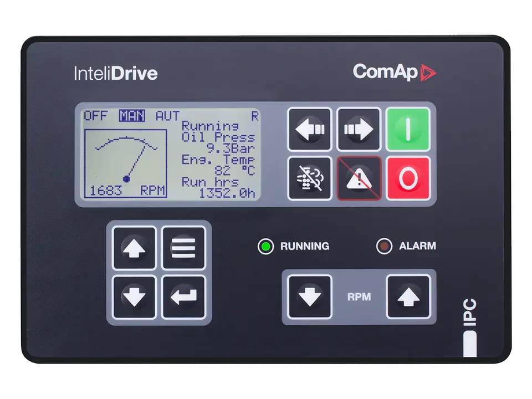532x399 pixels.
Task: Increase RPM with the up arrow
Action: (x=408, y=297)
